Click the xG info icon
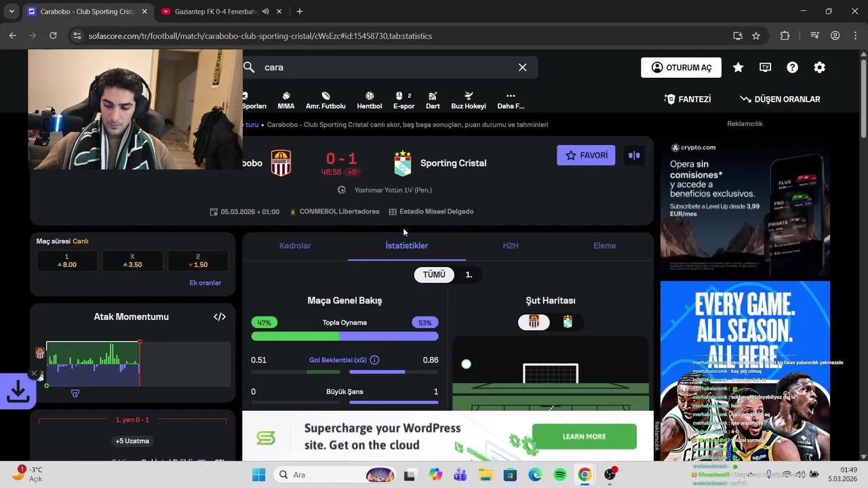The image size is (868, 488). click(374, 360)
